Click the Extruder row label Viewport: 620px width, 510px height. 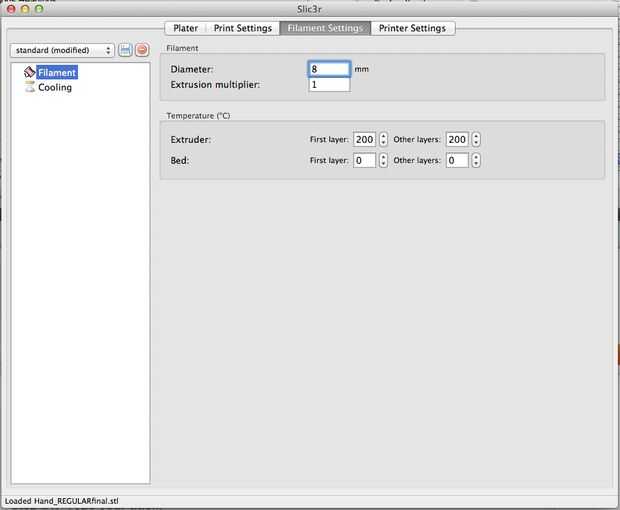191,140
